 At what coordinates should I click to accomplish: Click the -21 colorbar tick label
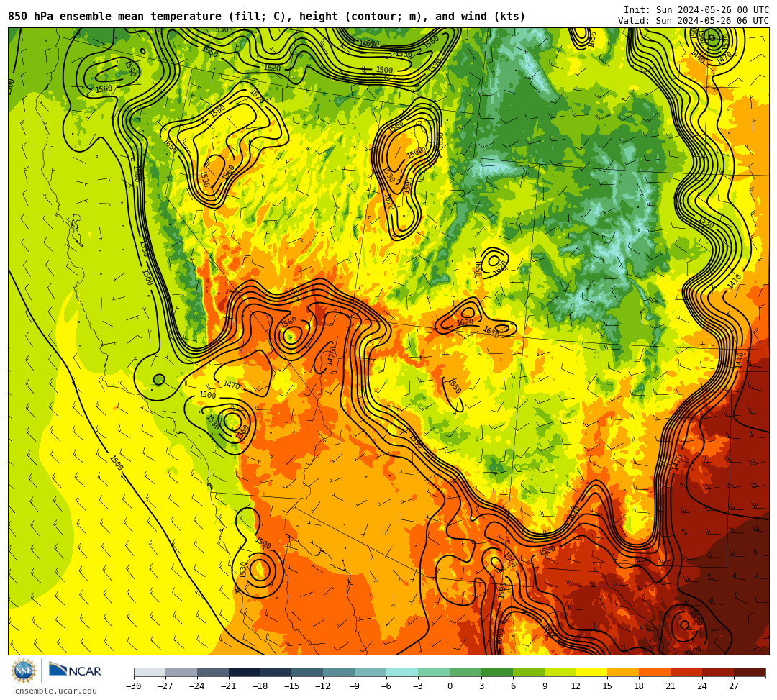point(229,686)
